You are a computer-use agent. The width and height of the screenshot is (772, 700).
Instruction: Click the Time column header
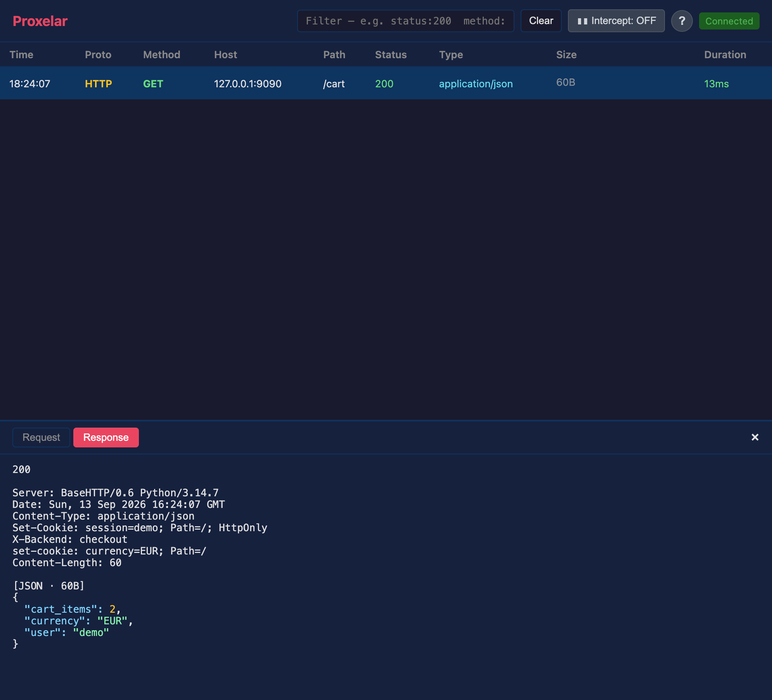click(21, 55)
